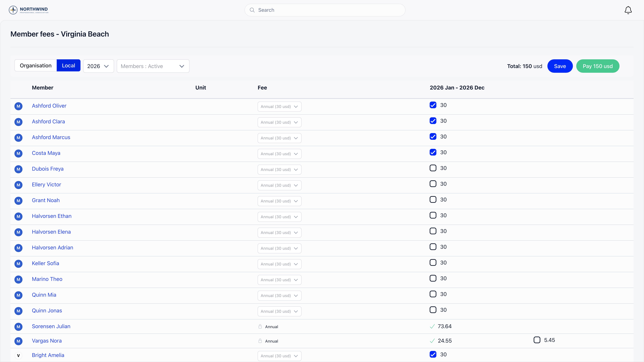The width and height of the screenshot is (644, 362).
Task: Click the M badge beside Dubois Freya
Action: (x=18, y=169)
